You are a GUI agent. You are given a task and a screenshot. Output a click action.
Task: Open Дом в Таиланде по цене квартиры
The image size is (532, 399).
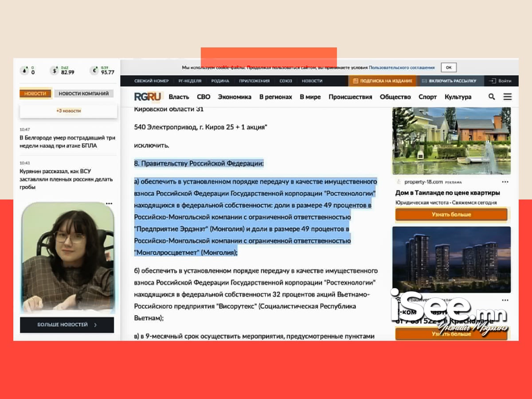tap(448, 193)
